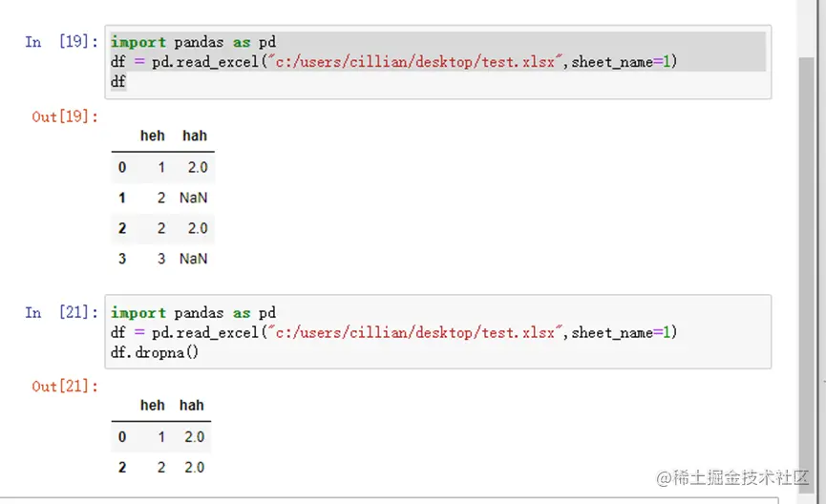The height and width of the screenshot is (504, 826).
Task: Click the 2.0 value in row 0 of Out[21]
Action: 194,436
